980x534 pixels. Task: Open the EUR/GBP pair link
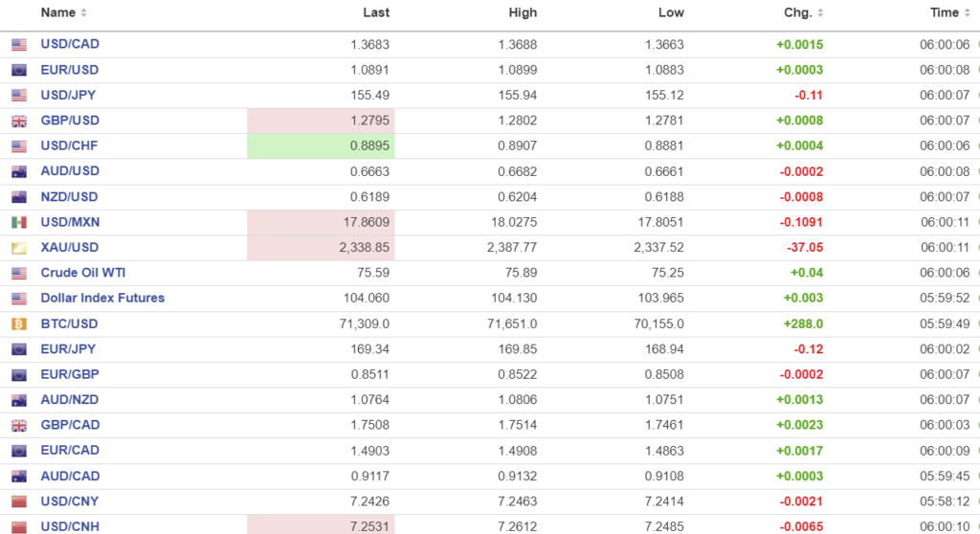(69, 374)
